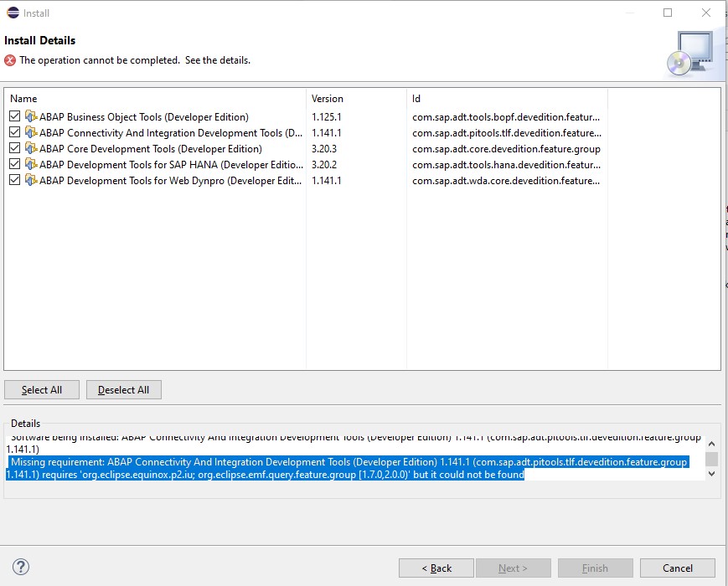Click version 1.125.1 cell
The width and height of the screenshot is (728, 586).
click(x=327, y=116)
